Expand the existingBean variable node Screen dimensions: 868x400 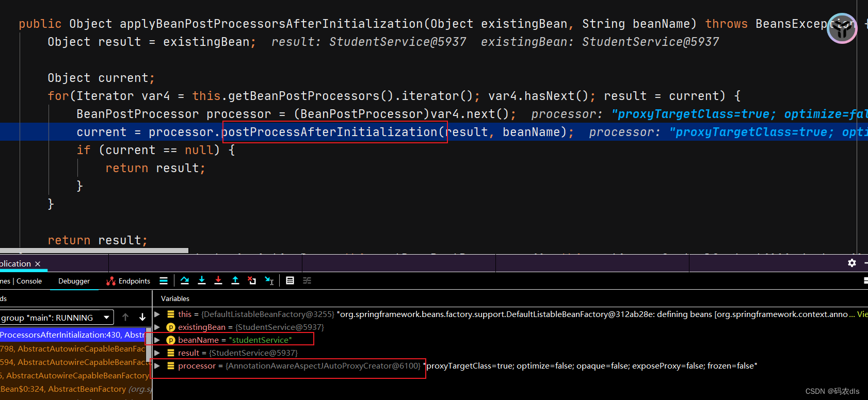point(157,327)
